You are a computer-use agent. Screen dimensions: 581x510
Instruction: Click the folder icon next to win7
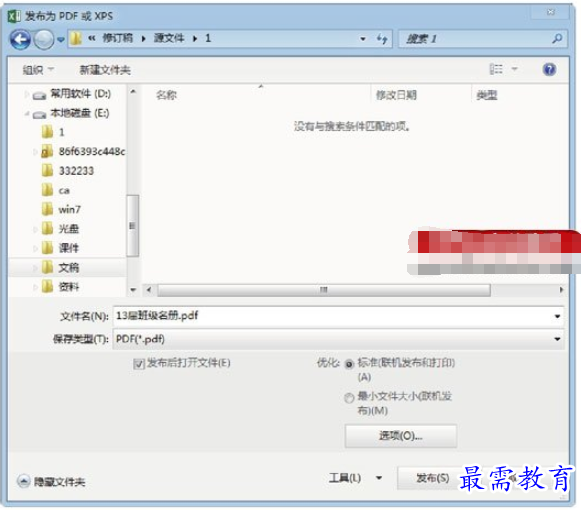tap(47, 209)
